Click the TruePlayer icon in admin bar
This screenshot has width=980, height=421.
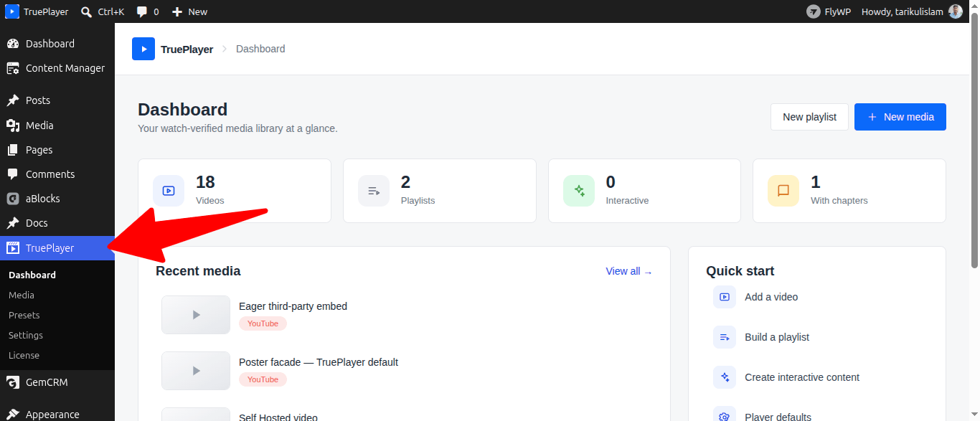pyautogui.click(x=12, y=11)
